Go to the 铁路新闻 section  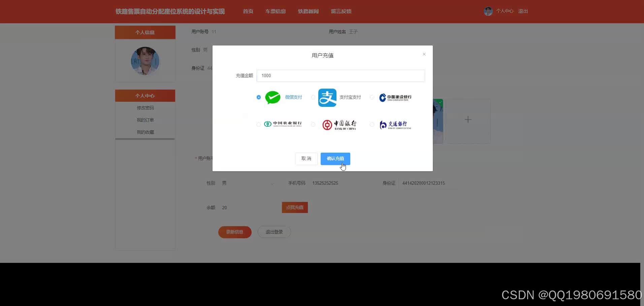(308, 11)
